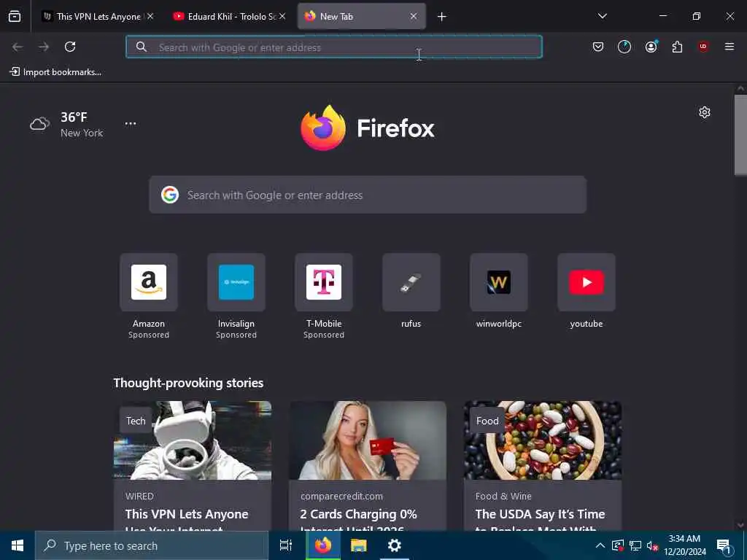This screenshot has width=747, height=560.
Task: Go back with the back arrow
Action: click(x=18, y=47)
